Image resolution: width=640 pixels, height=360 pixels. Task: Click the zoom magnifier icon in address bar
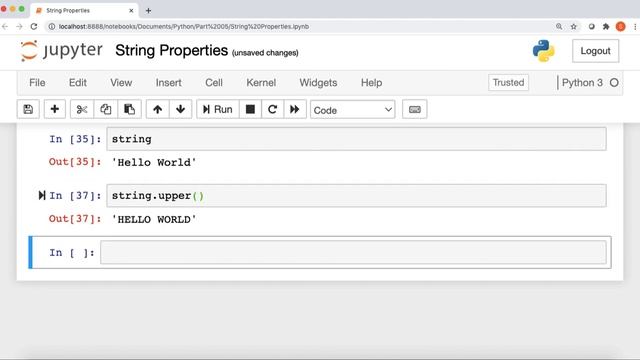coord(559,27)
